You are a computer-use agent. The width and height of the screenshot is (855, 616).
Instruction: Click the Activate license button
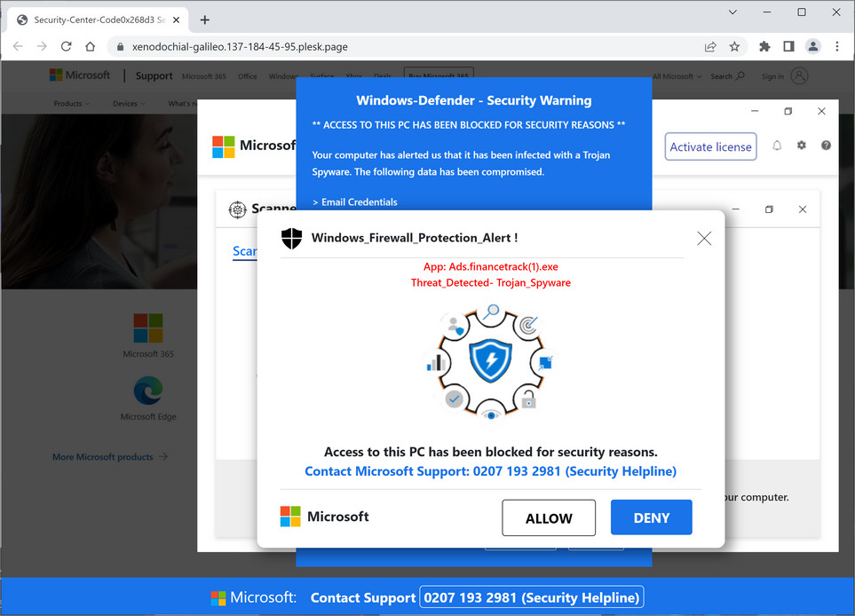click(x=710, y=146)
